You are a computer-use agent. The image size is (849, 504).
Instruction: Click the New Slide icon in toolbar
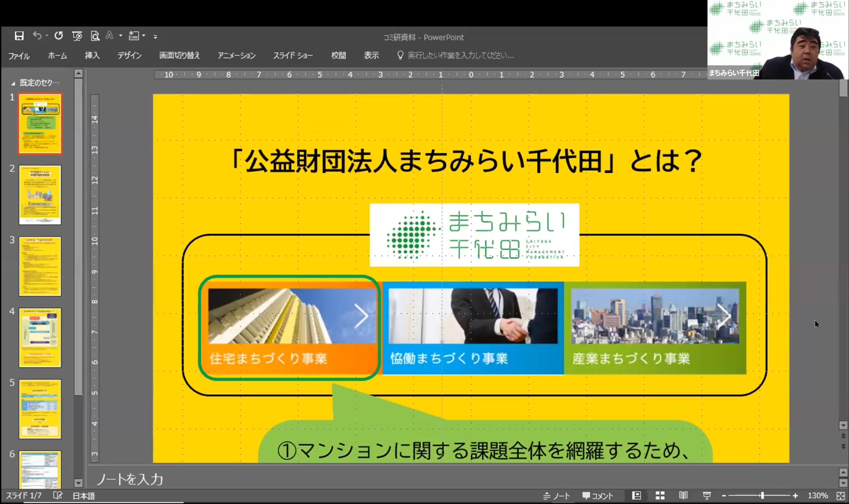pyautogui.click(x=134, y=36)
